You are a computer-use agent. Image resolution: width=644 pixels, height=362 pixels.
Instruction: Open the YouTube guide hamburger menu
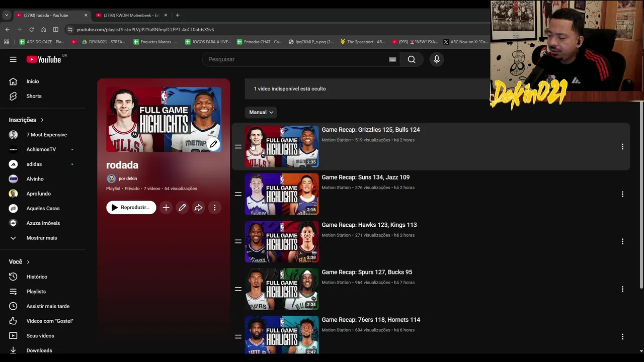(x=13, y=59)
